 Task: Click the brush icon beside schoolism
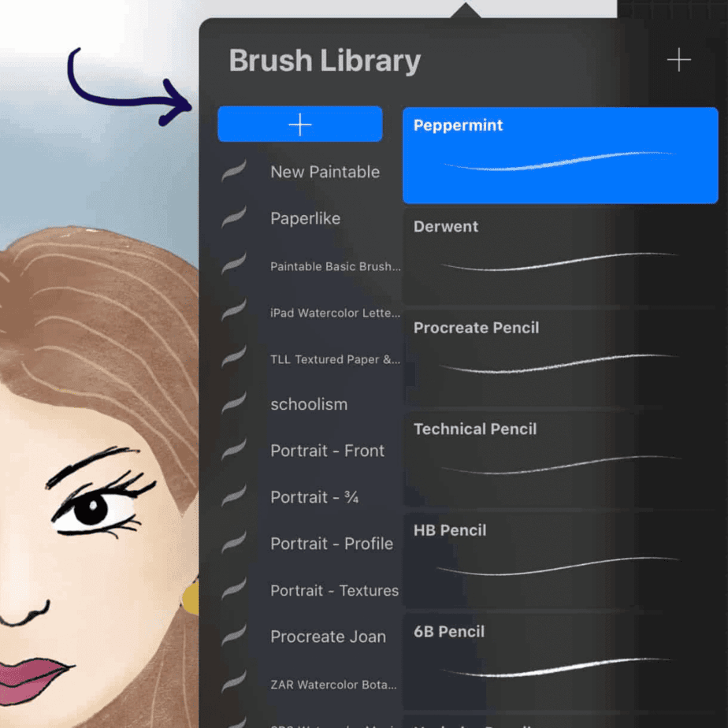coord(234,403)
